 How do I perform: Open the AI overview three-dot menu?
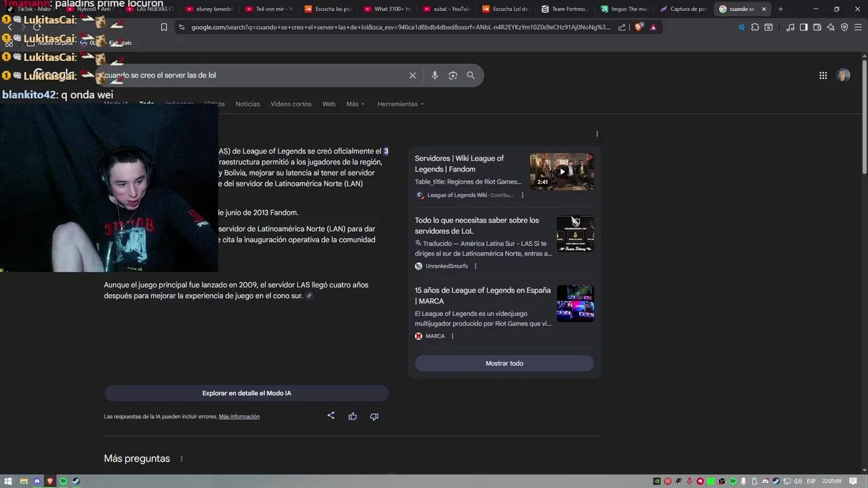(597, 134)
